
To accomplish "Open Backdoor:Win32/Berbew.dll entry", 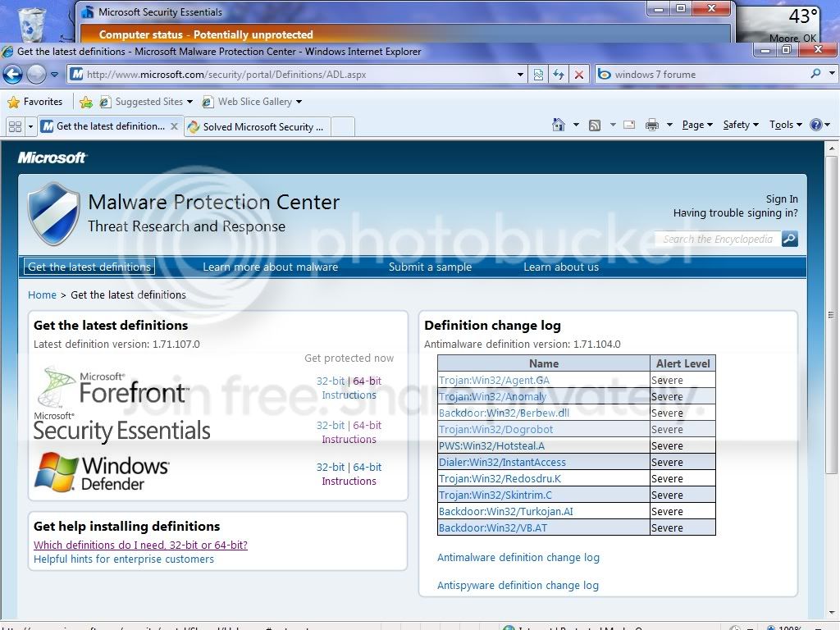I will pyautogui.click(x=504, y=413).
